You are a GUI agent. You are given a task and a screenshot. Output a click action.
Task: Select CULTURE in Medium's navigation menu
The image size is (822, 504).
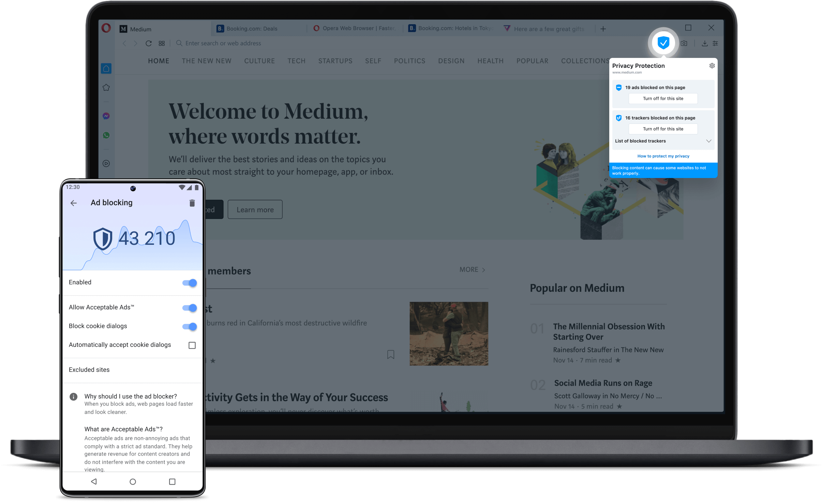click(x=259, y=61)
